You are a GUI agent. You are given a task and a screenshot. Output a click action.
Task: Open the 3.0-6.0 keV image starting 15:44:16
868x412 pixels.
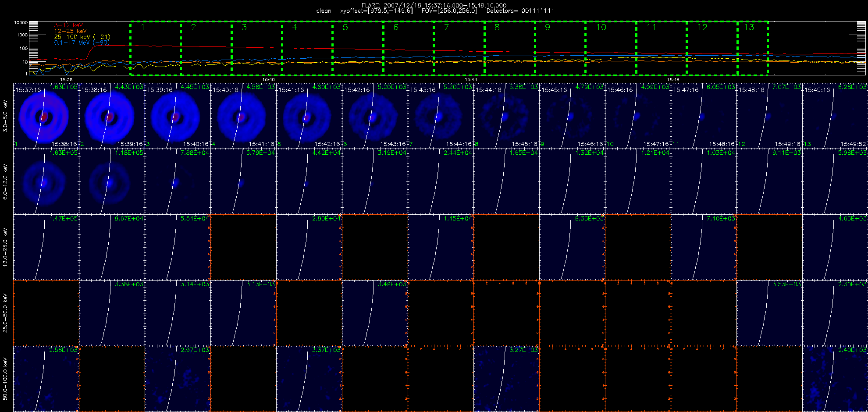[507, 116]
